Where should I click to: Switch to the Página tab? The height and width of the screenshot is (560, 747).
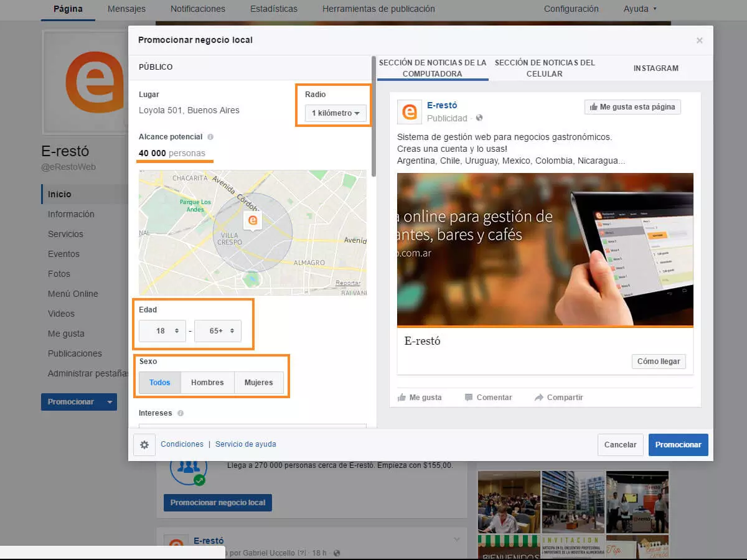coord(68,9)
